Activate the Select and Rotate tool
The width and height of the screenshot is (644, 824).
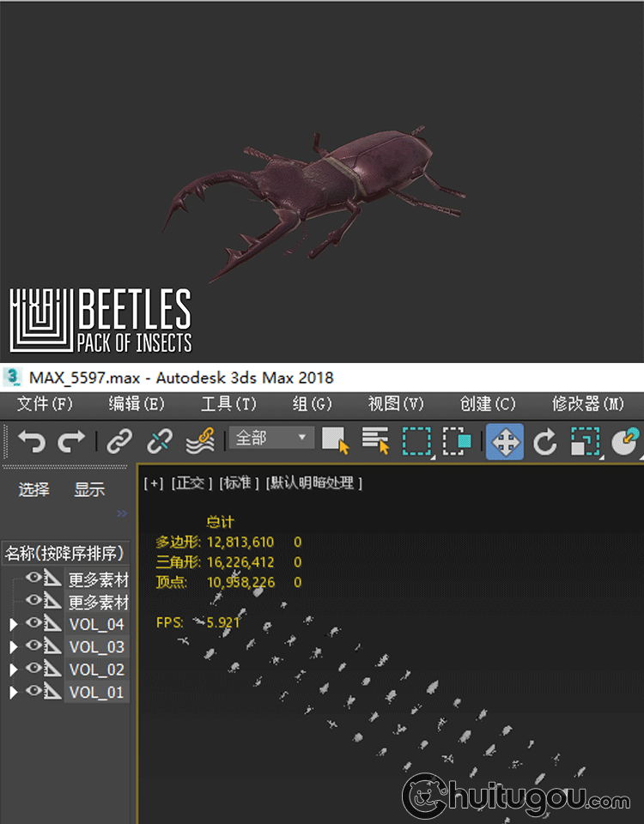tap(545, 441)
